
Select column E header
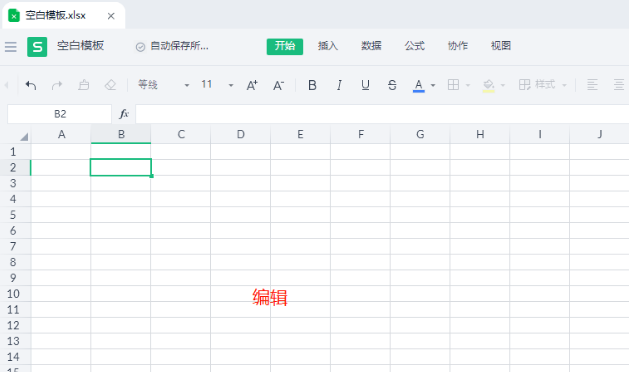(x=300, y=134)
